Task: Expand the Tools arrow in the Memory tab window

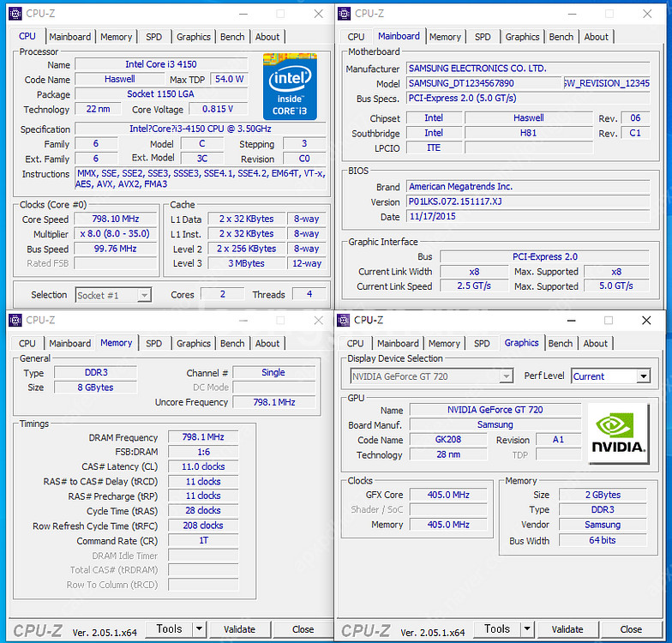Action: [199, 629]
